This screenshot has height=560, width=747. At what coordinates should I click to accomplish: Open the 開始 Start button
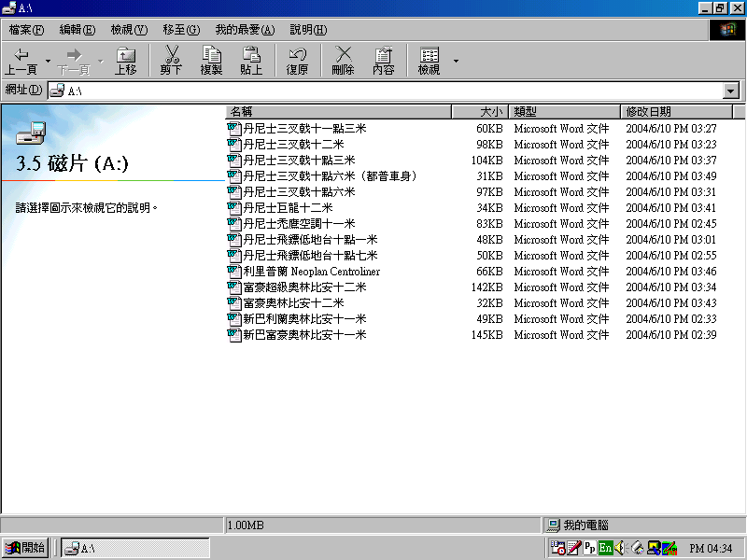click(x=26, y=548)
